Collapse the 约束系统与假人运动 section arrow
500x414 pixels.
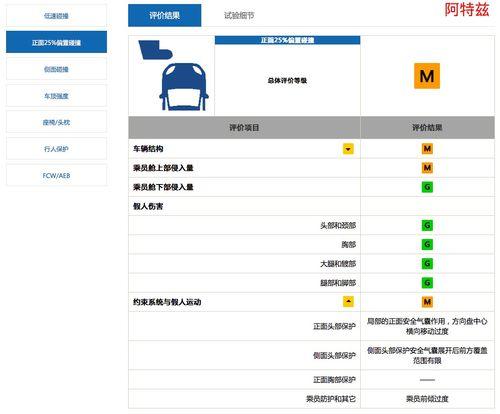(348, 302)
